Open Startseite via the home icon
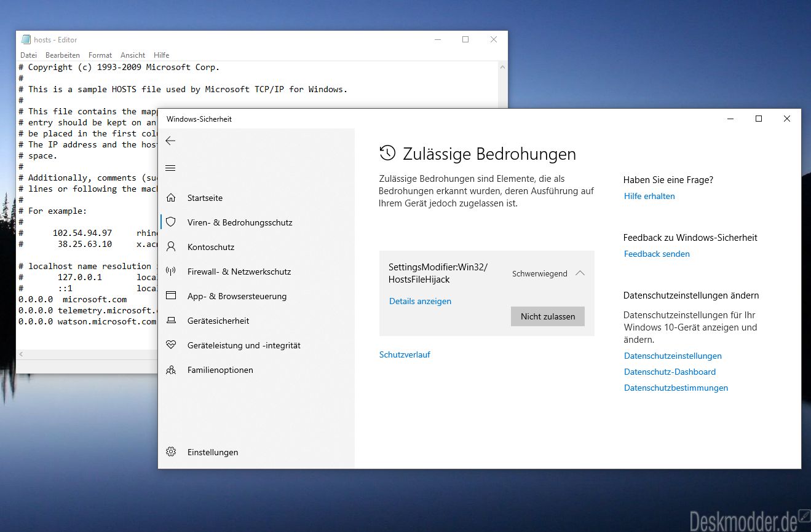811x532 pixels. (x=171, y=198)
